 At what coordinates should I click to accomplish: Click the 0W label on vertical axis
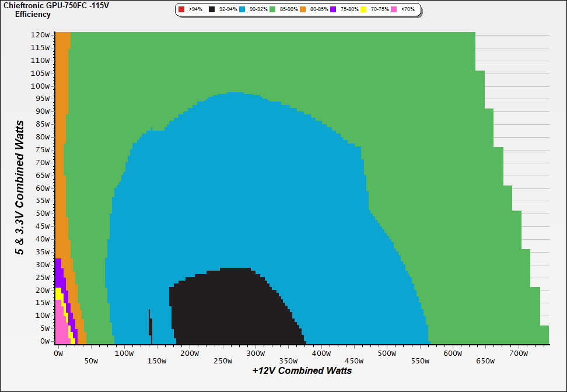44,341
